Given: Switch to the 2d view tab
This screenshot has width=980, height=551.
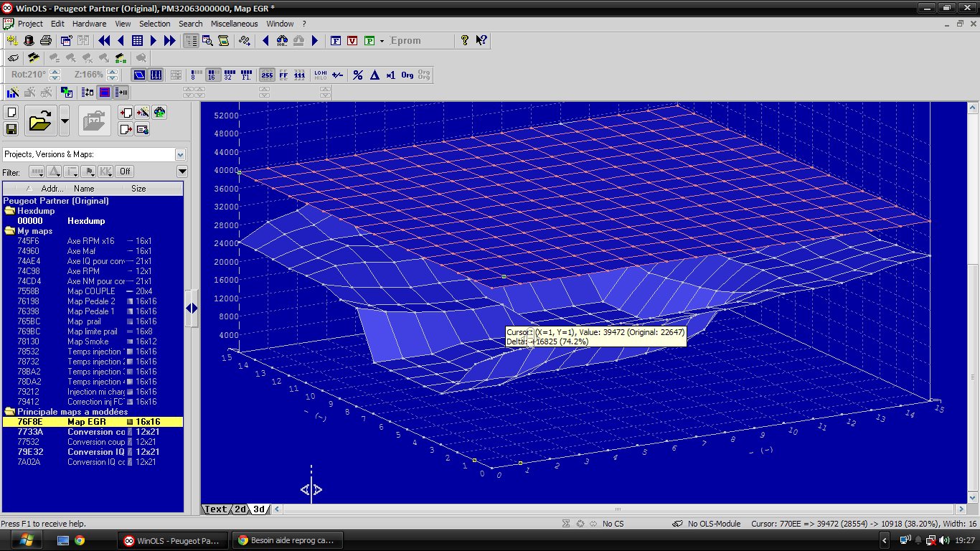Looking at the screenshot, I should [x=240, y=509].
